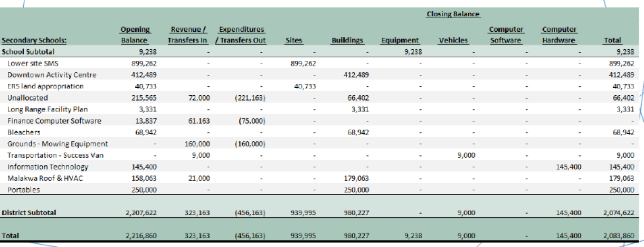Click the Expenditures / Transfers Out header
Image resolution: width=644 pixels, height=247 pixels.
coord(241,35)
